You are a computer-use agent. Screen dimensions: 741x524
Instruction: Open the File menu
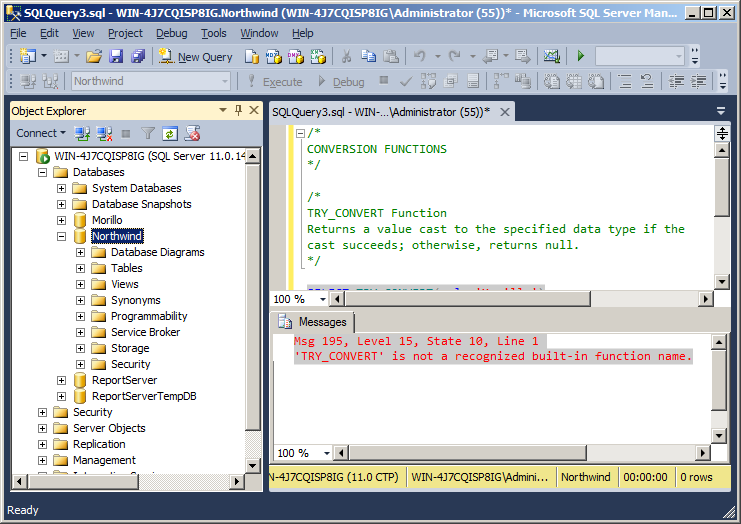click(18, 33)
